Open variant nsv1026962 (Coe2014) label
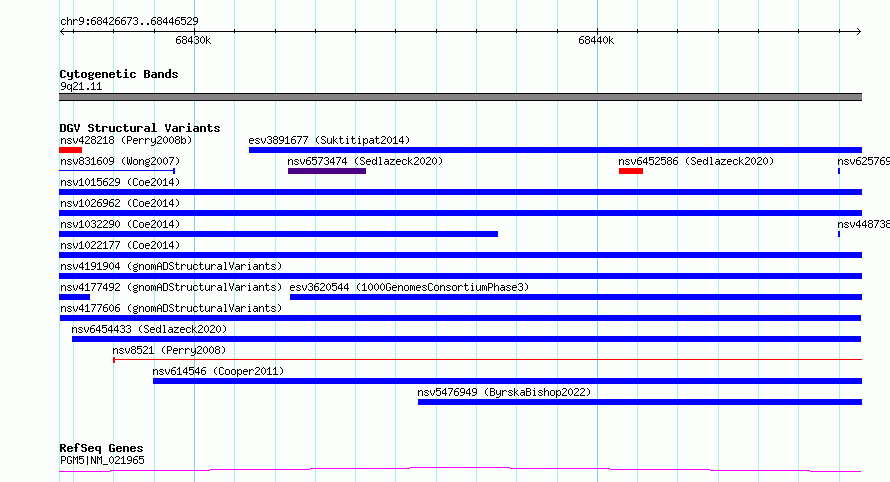Screen dimensions: 890x482 pos(120,203)
